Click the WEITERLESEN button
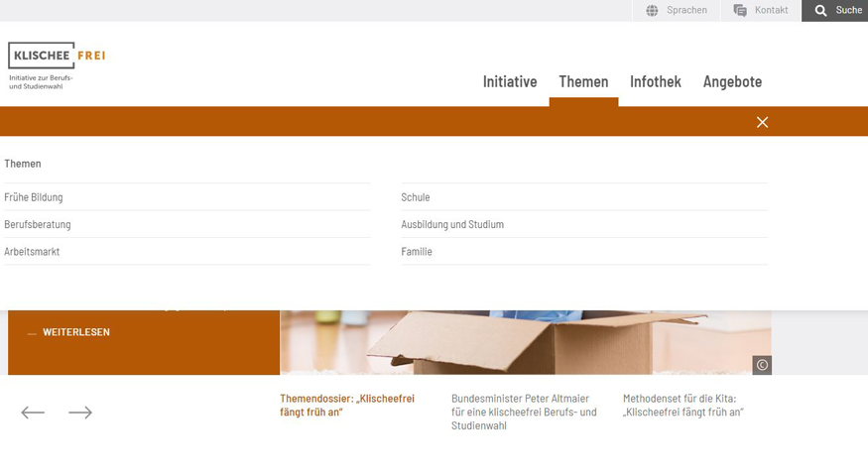The image size is (868, 475). 75,332
